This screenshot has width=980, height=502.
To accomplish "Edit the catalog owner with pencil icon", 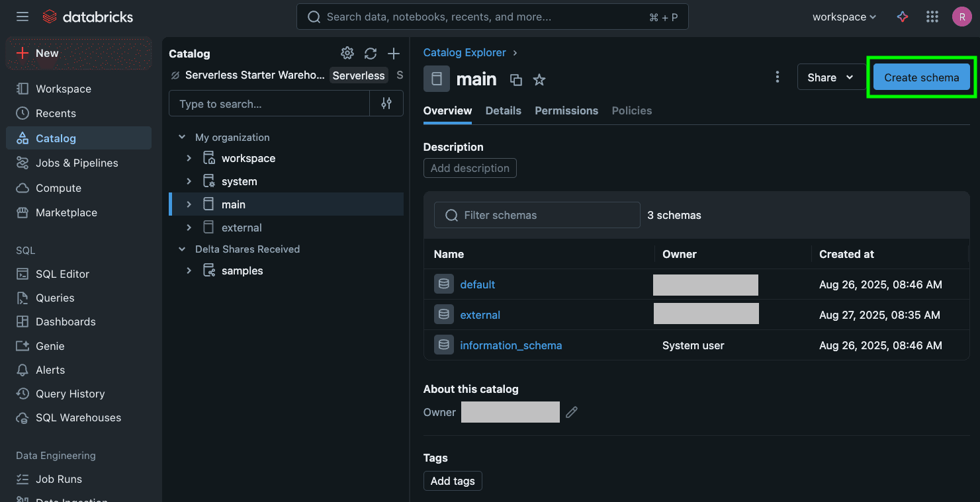I will (572, 412).
